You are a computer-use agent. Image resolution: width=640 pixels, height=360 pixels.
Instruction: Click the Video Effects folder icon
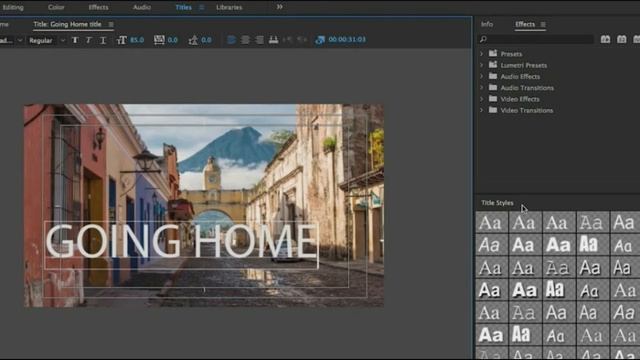coord(493,99)
